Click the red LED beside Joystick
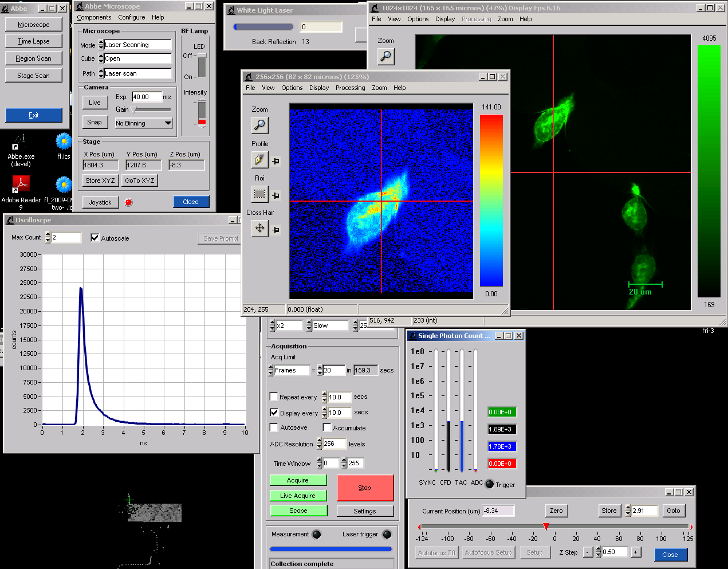Viewport: 728px width, 569px height. 128,202
